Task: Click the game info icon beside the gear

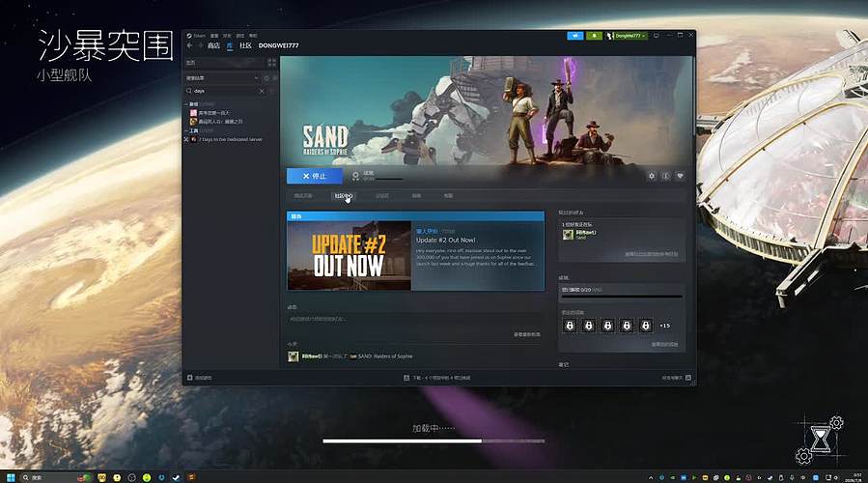Action: click(x=666, y=176)
